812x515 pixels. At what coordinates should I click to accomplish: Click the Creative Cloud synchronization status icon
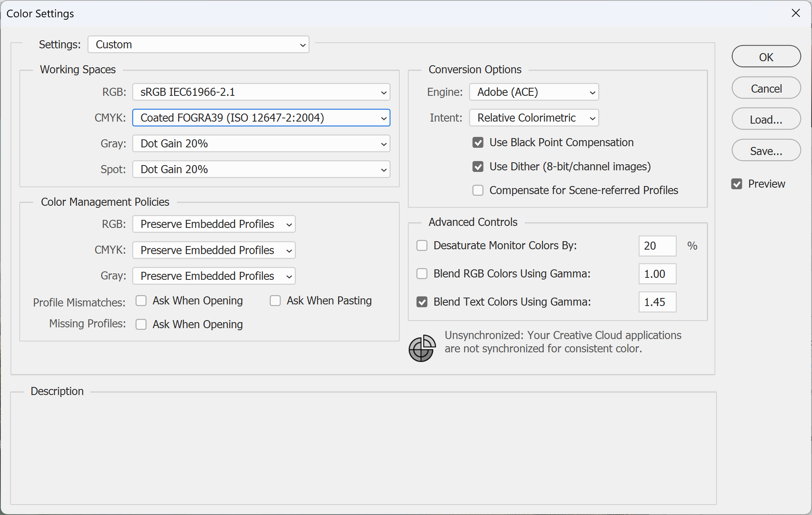coord(422,348)
